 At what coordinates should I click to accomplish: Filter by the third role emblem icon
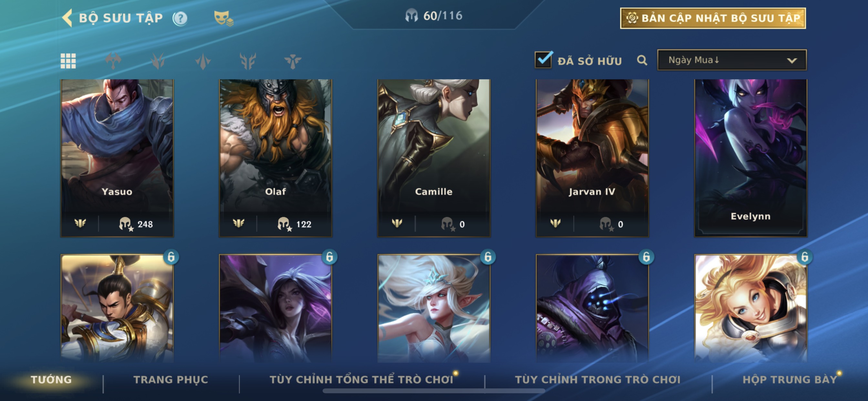point(203,61)
